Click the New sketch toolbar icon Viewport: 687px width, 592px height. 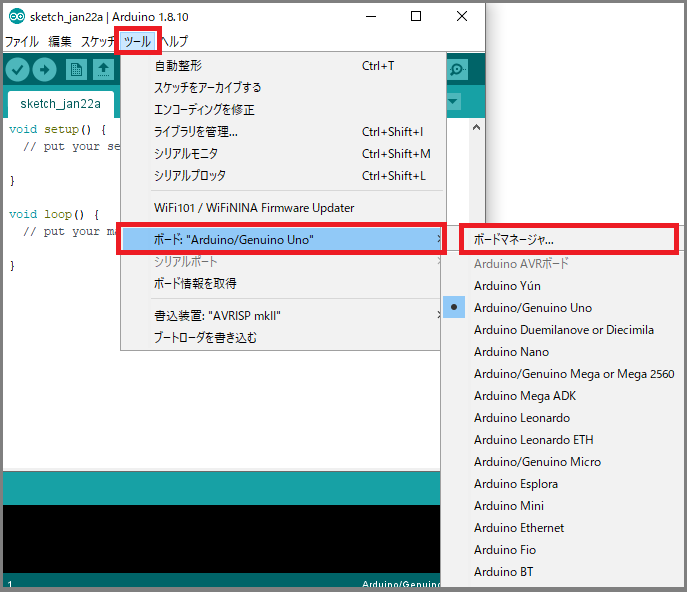point(76,70)
